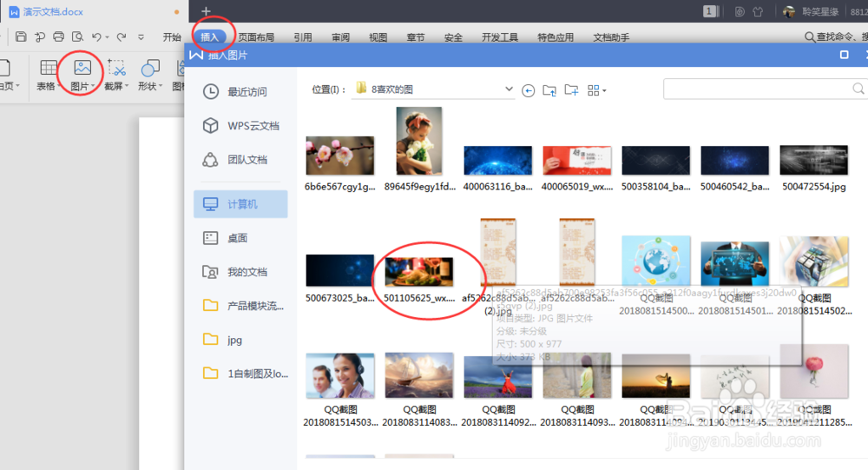Open the 产品模块流 folder shortcut
Screen dimensions: 868x470
point(242,306)
